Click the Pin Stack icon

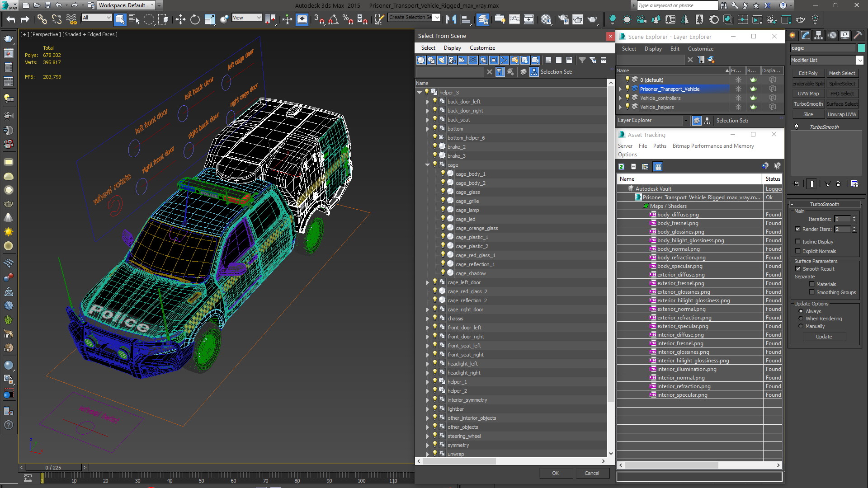pos(796,183)
